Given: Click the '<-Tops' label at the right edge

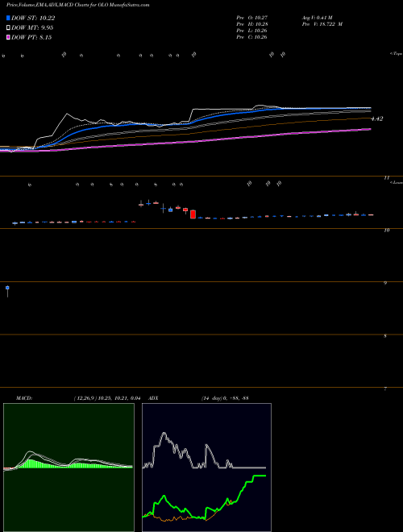Looking at the screenshot, I should click(396, 54).
